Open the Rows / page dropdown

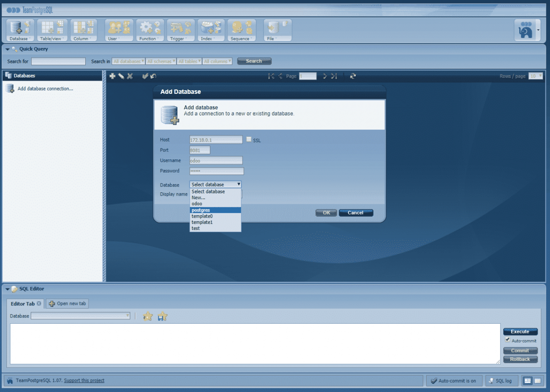pos(536,76)
